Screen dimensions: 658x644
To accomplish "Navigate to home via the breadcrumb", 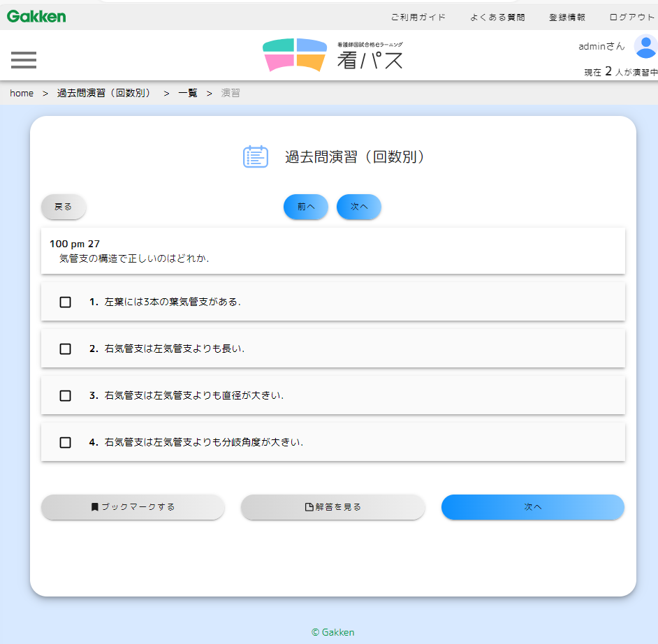I will (21, 93).
